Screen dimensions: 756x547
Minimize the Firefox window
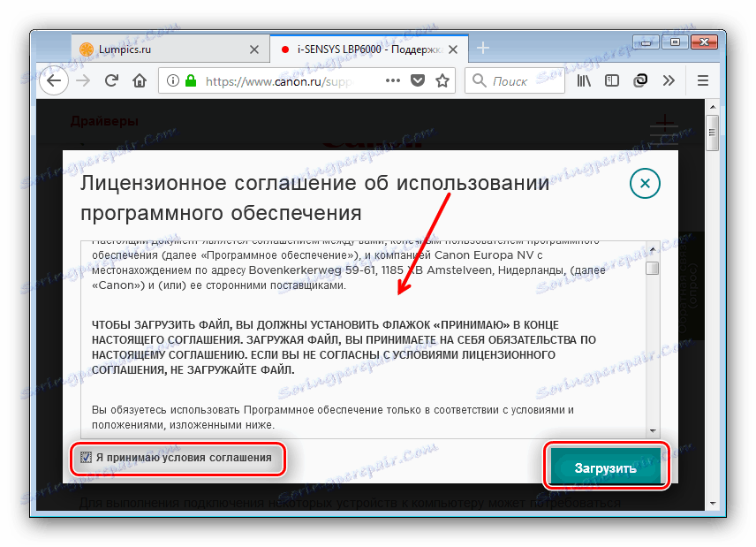[646, 43]
